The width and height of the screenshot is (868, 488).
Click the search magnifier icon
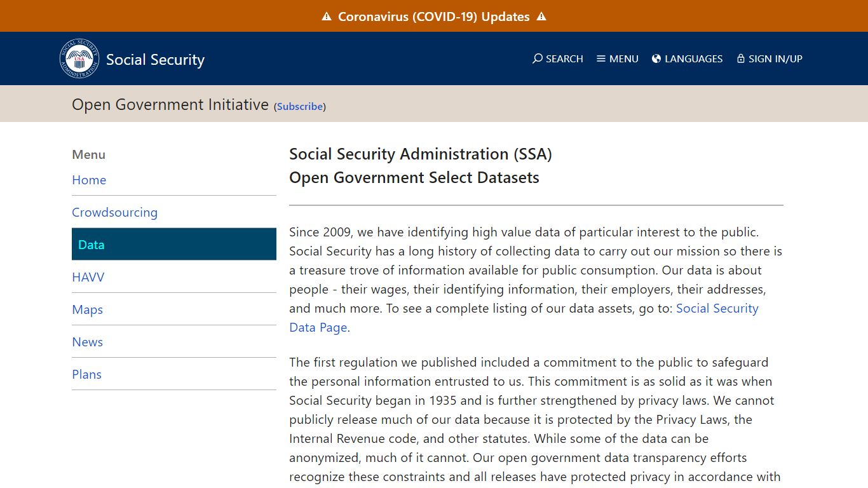coord(538,58)
